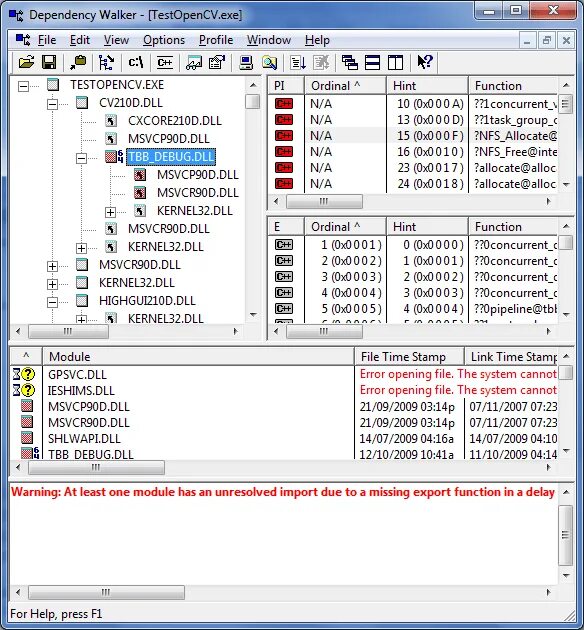Click the C++ icon in ordinal 1 export row
Image resolution: width=584 pixels, height=630 pixels.
284,245
